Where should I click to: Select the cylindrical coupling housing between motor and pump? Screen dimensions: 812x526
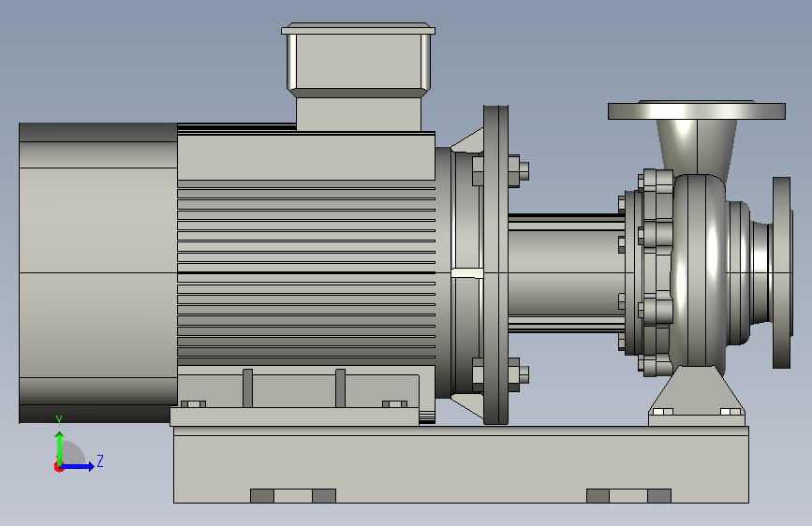[x=566, y=273]
